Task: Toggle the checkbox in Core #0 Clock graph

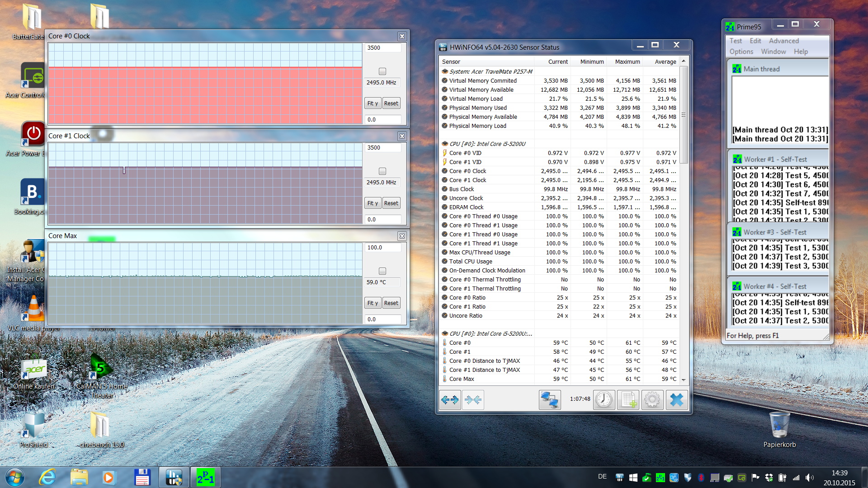Action: [382, 71]
